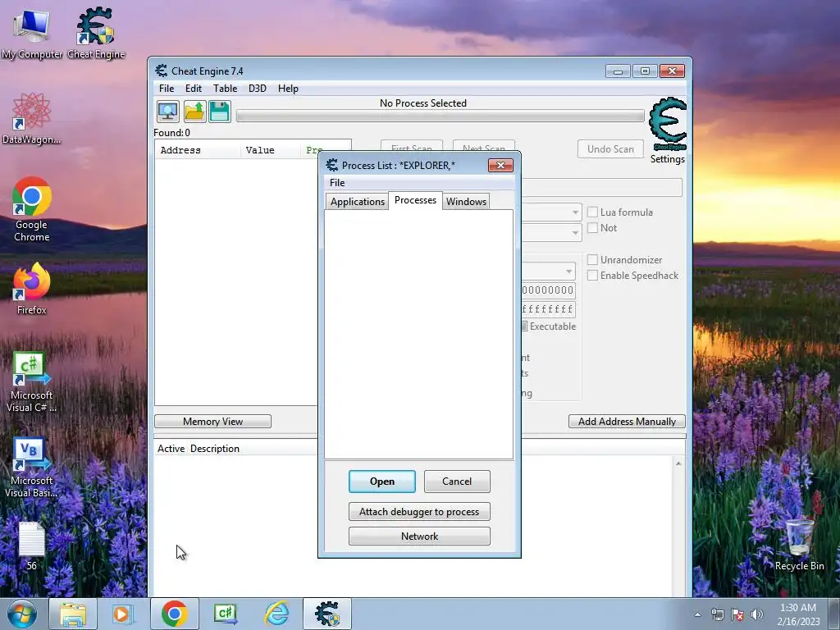The height and width of the screenshot is (630, 840).
Task: Click the Undo Scan button
Action: point(610,149)
